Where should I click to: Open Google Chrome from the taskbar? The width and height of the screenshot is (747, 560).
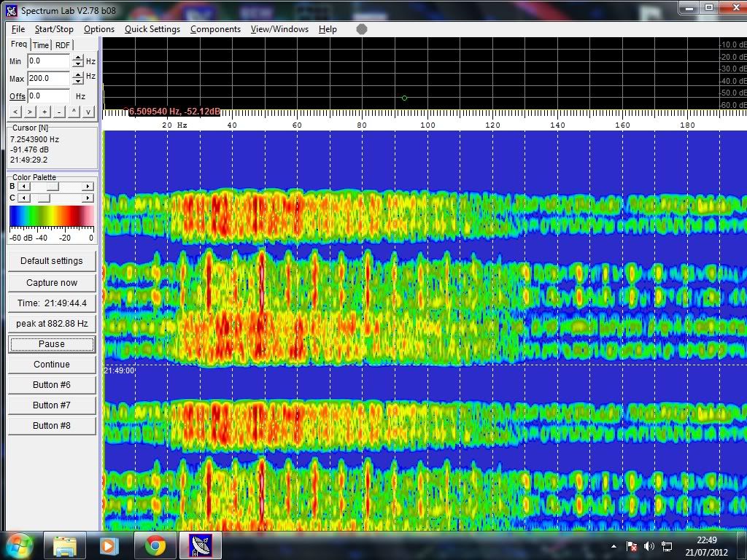click(155, 545)
